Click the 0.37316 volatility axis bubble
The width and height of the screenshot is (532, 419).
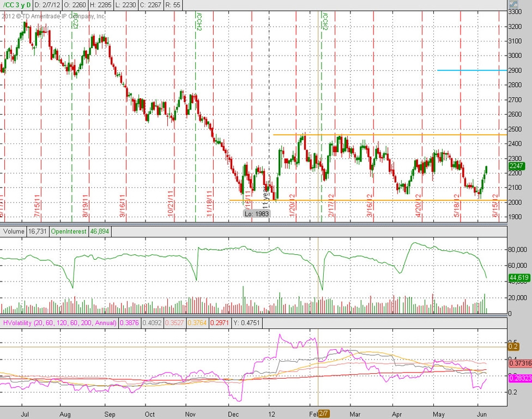click(520, 363)
